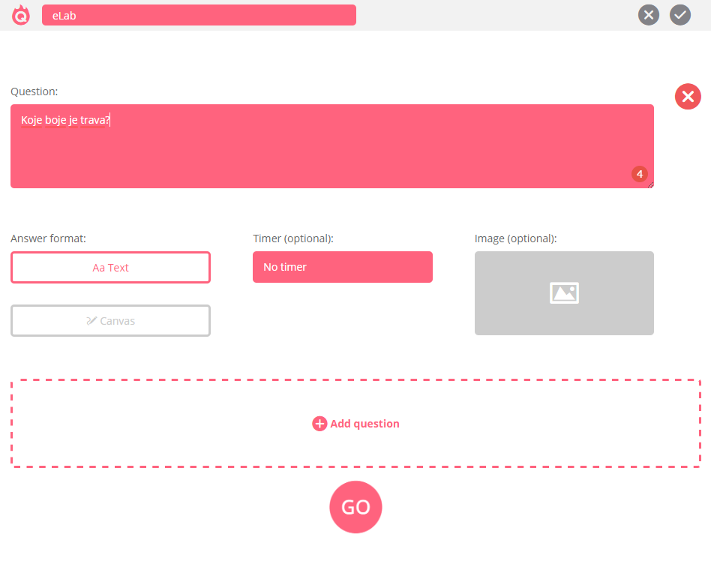Switch the answer format to Canvas
Viewport: 711px width, 588px height.
click(110, 321)
